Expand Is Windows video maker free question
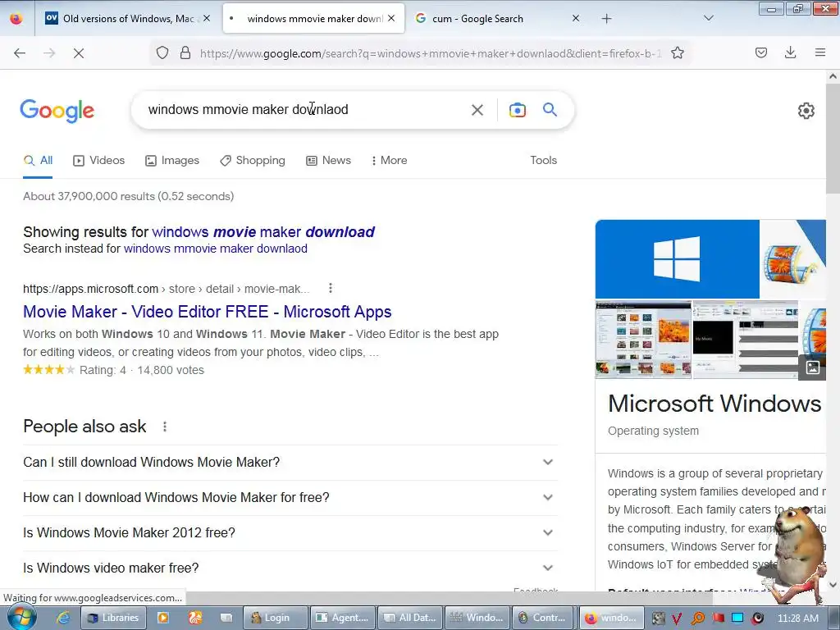Viewport: 840px width, 630px height. (290, 568)
